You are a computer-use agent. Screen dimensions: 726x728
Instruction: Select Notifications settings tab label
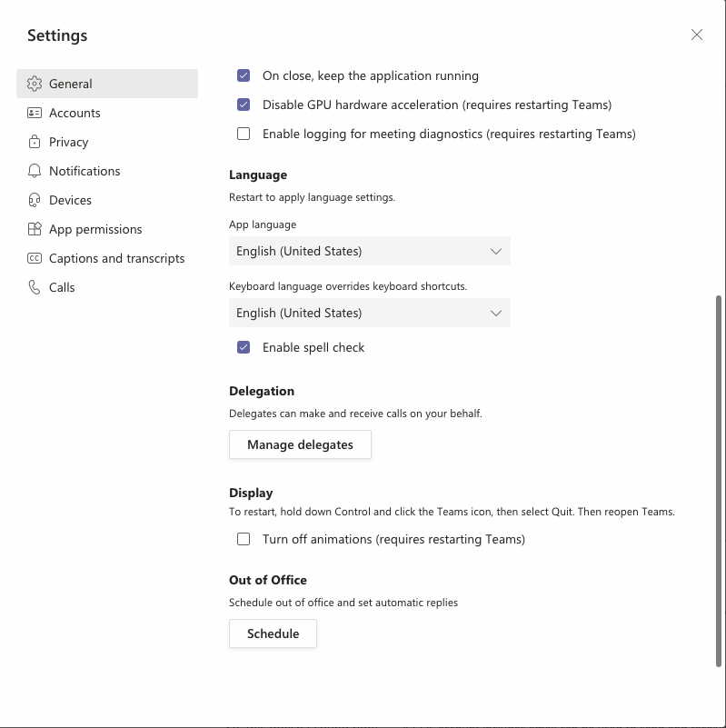(85, 171)
